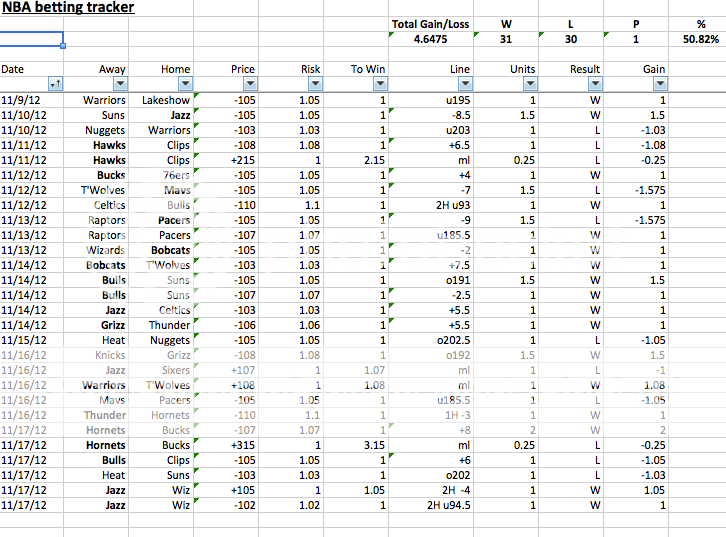The width and height of the screenshot is (726, 537).
Task: Open the Home column filter dropdown
Action: click(x=185, y=84)
